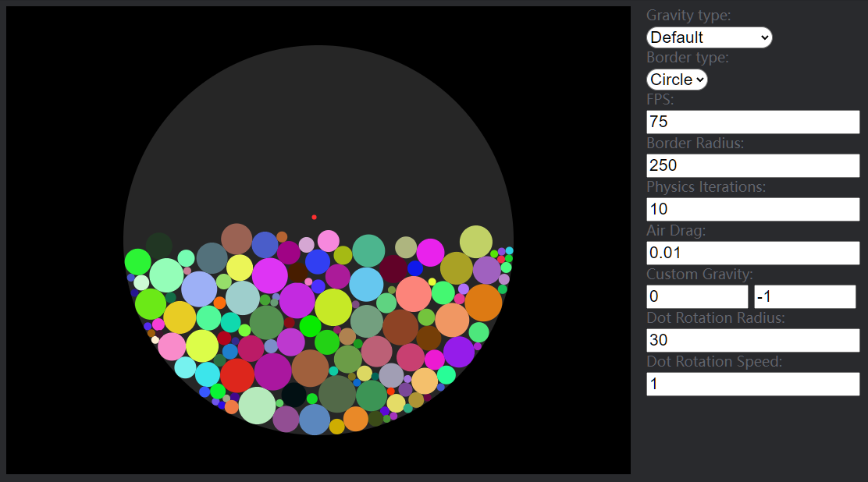Click the big yellow-green ball near top right
Viewport: 868px width, 482px height.
coord(476,242)
